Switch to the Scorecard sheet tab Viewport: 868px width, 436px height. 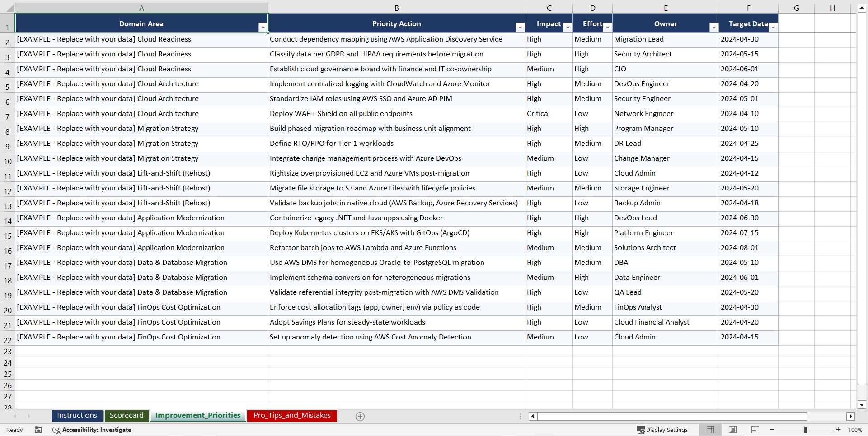click(x=127, y=416)
